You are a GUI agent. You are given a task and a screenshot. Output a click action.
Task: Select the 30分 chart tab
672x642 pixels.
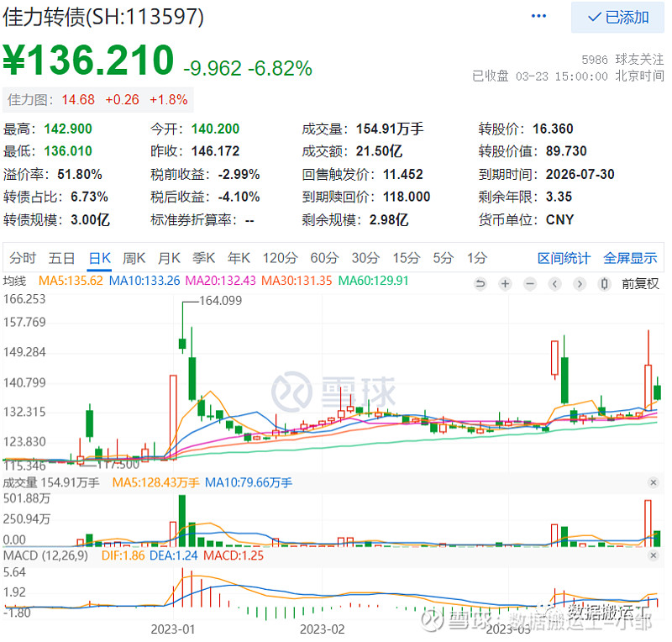(365, 258)
